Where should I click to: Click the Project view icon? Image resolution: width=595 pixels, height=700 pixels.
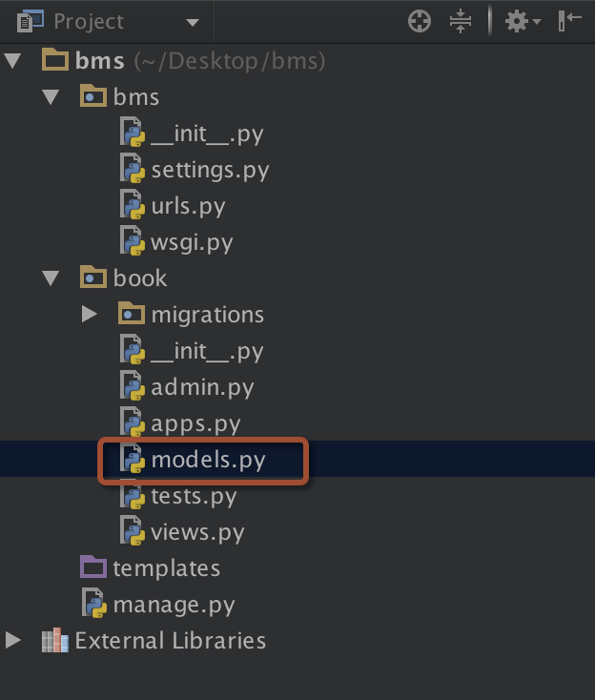30,21
